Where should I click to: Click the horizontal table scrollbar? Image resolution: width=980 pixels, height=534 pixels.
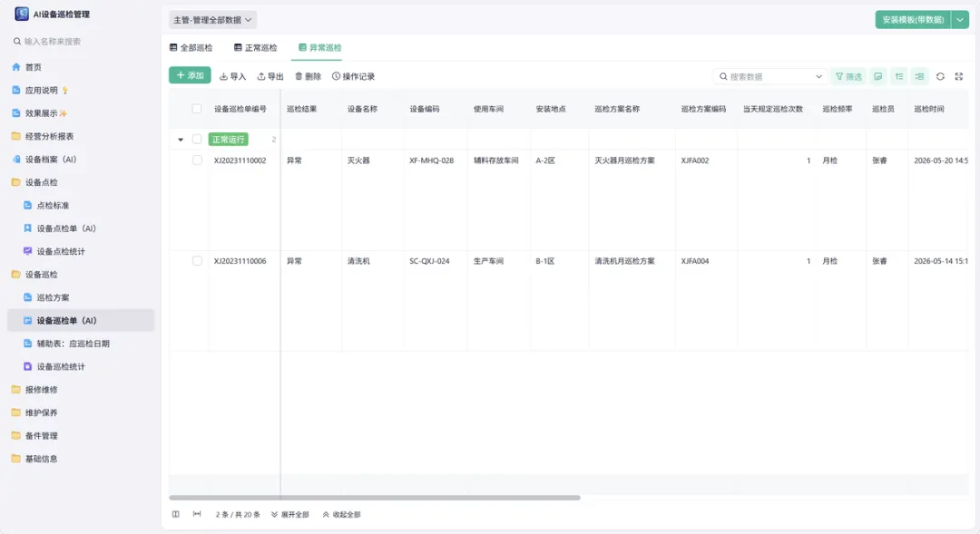coord(375,498)
